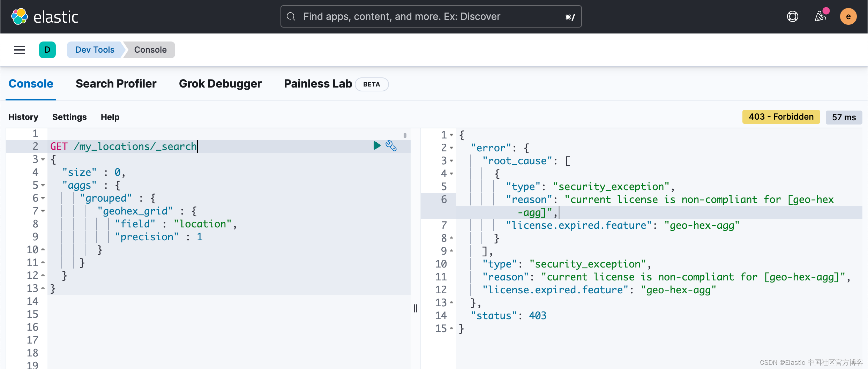Open the space selector D avatar
This screenshot has width=868, height=369.
[x=47, y=50]
